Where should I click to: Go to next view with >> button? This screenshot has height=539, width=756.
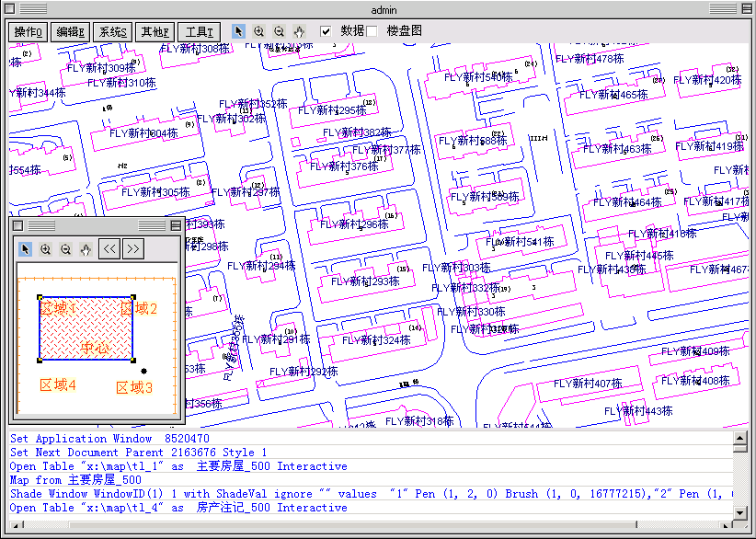133,248
